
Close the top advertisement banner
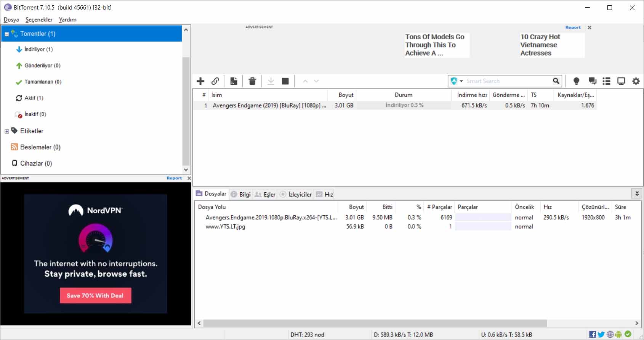point(590,27)
